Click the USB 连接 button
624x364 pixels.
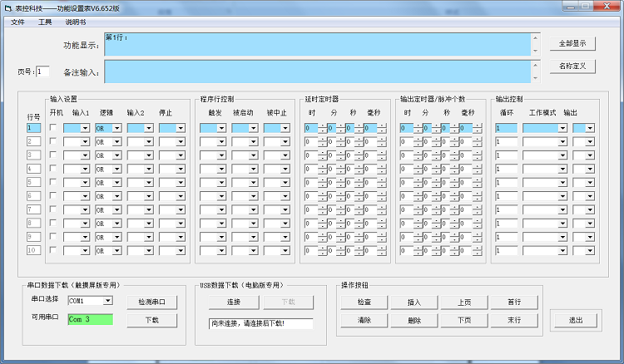[x=234, y=302]
